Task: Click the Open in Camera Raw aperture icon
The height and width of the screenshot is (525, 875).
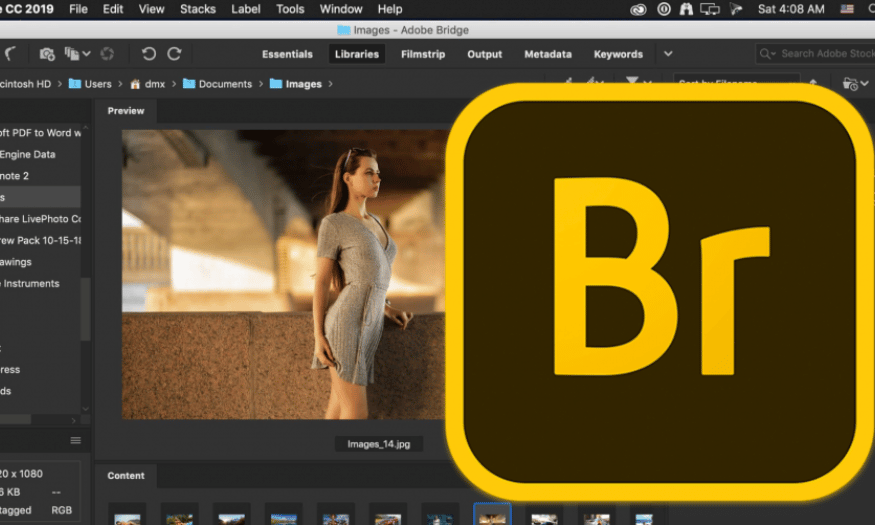Action: click(107, 54)
